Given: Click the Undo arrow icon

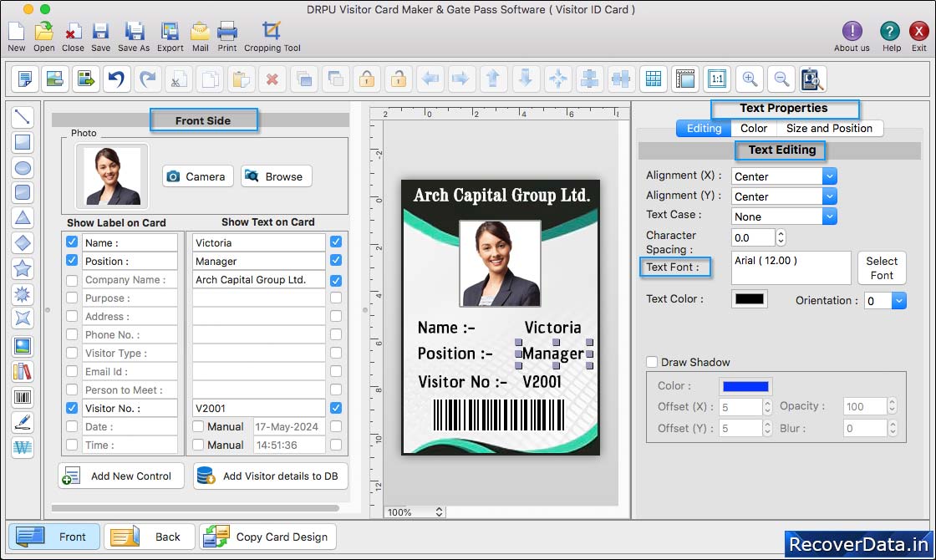Looking at the screenshot, I should coord(117,79).
